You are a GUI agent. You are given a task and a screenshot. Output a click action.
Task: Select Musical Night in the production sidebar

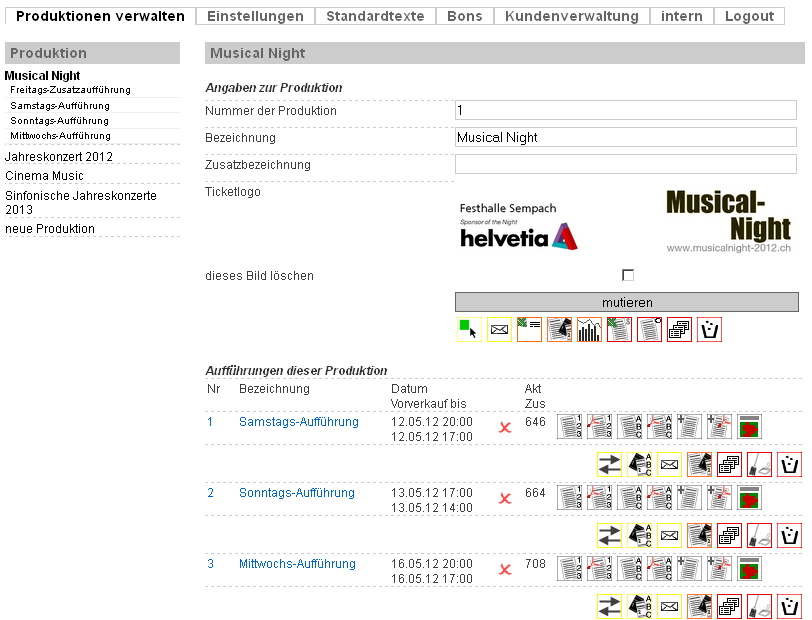point(42,76)
